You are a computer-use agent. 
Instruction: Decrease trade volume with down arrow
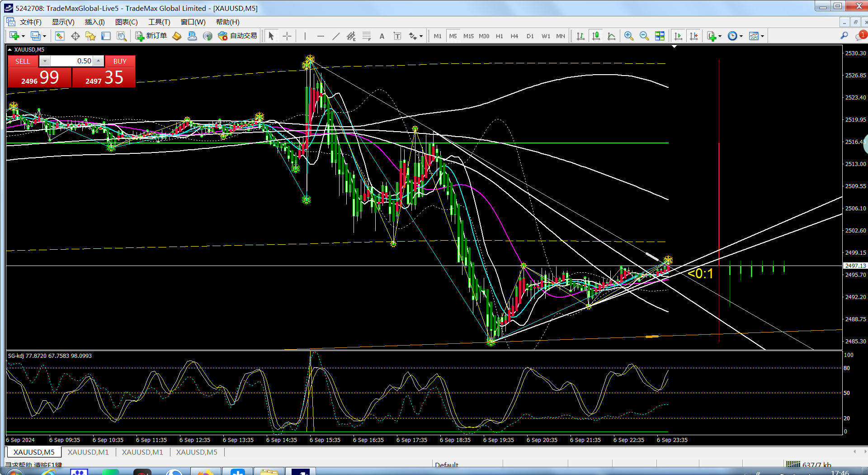point(45,61)
